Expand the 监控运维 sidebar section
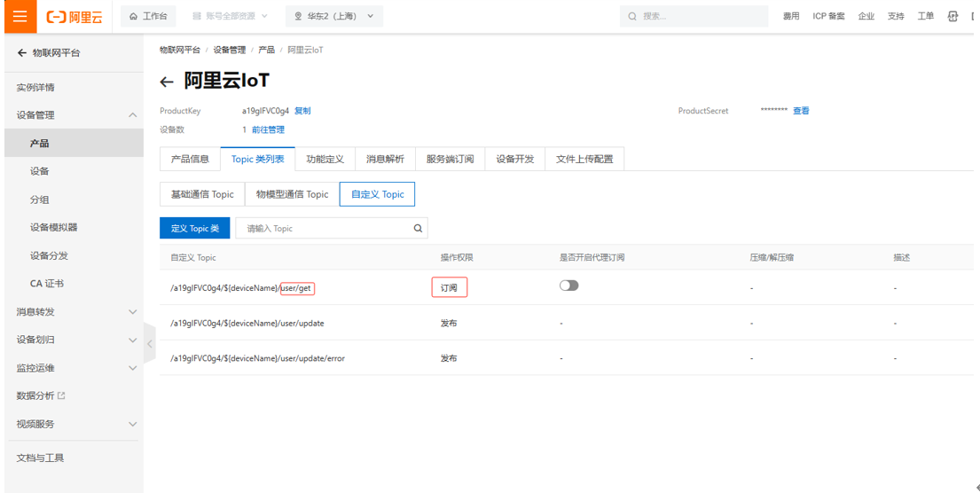980x493 pixels. click(132, 368)
